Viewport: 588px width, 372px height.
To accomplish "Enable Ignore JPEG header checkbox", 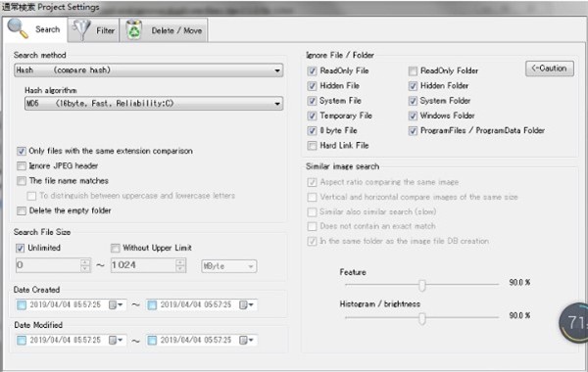I will 22,166.
